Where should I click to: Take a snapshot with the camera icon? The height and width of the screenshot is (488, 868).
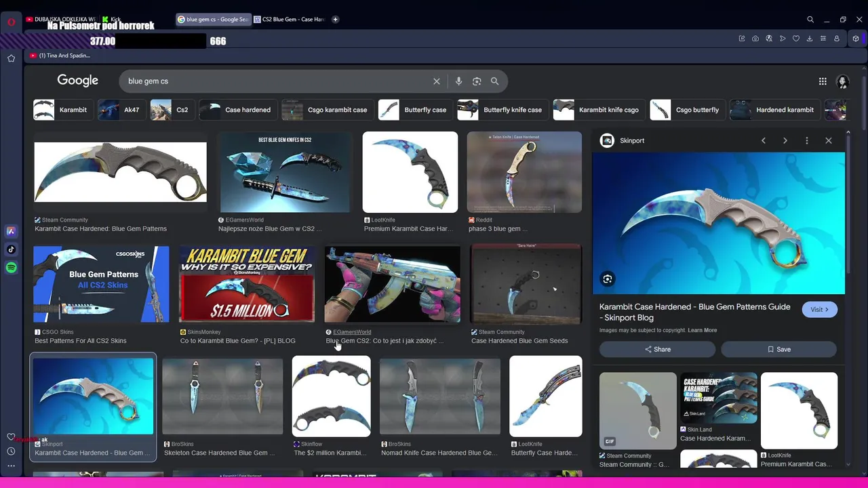[755, 39]
